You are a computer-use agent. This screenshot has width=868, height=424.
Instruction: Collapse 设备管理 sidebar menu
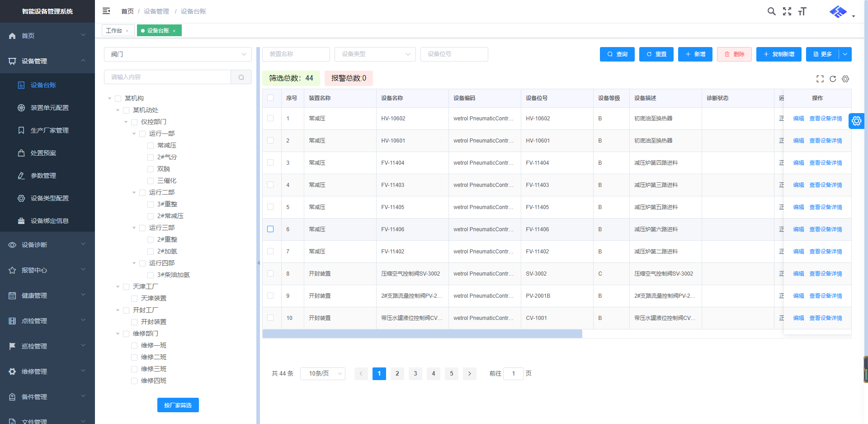[47, 61]
